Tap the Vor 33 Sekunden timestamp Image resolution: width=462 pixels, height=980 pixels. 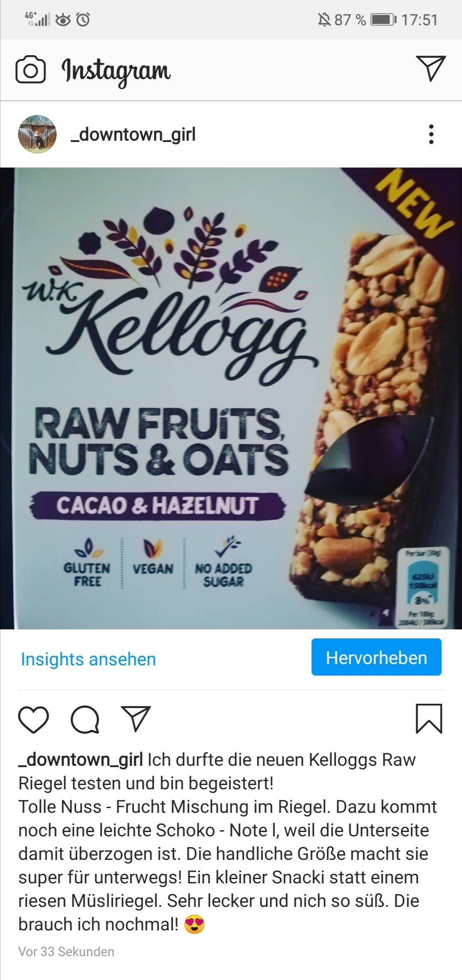66,951
